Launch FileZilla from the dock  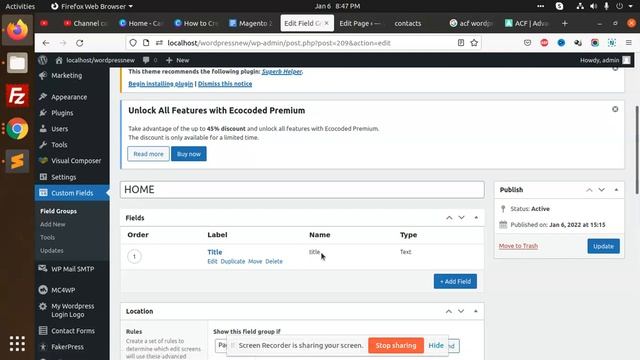pyautogui.click(x=17, y=96)
